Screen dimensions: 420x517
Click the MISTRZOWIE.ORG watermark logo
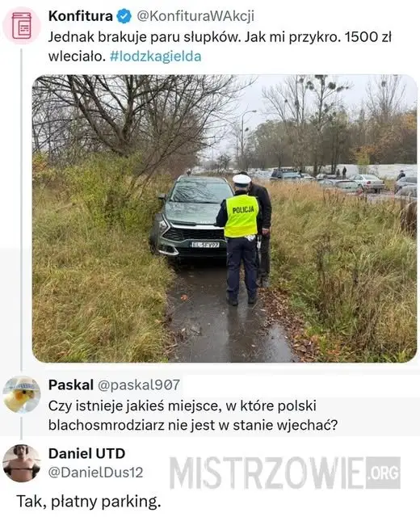point(285,473)
